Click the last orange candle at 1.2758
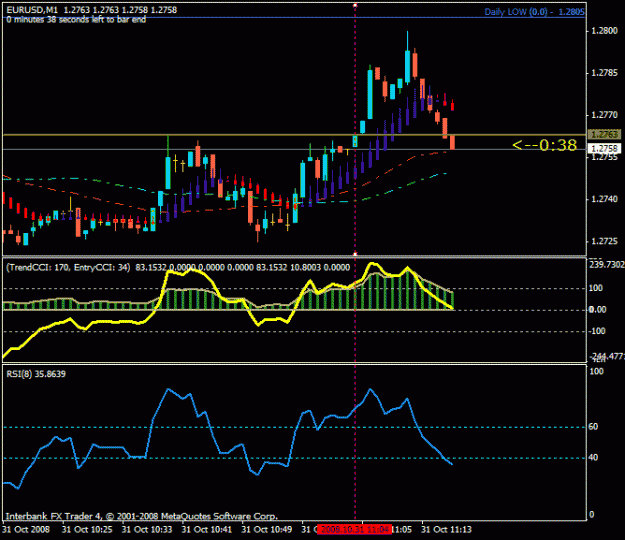The width and height of the screenshot is (625, 540). click(452, 142)
